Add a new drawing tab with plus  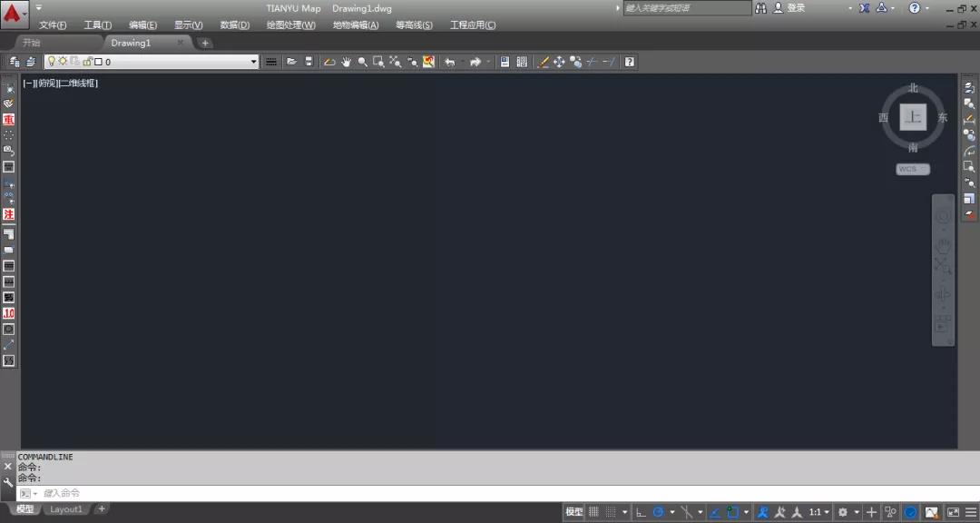[x=205, y=43]
